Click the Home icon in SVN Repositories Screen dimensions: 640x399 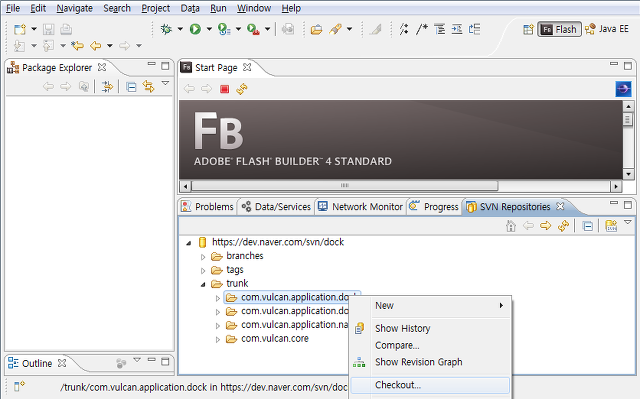pyautogui.click(x=511, y=226)
